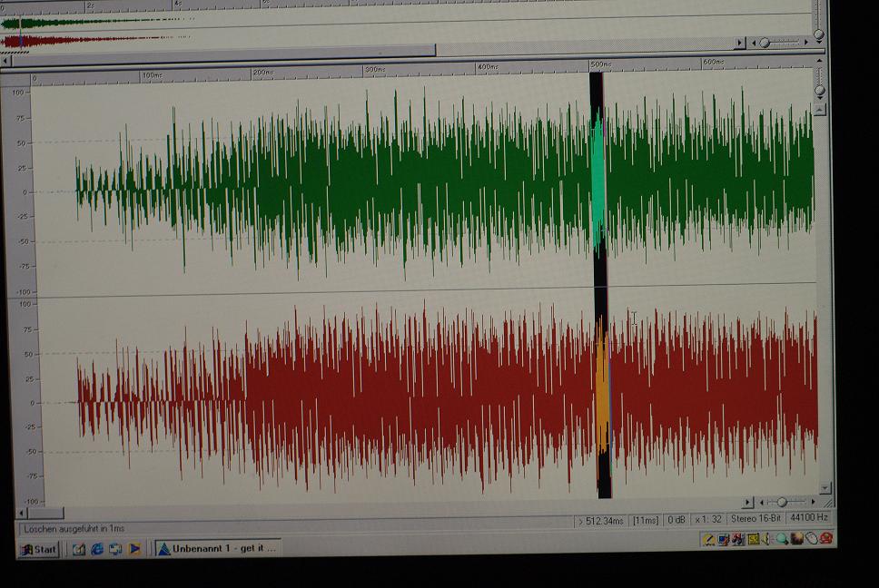Click the '44100 Hz' sample rate status field
The height and width of the screenshot is (588, 879).
pos(808,517)
